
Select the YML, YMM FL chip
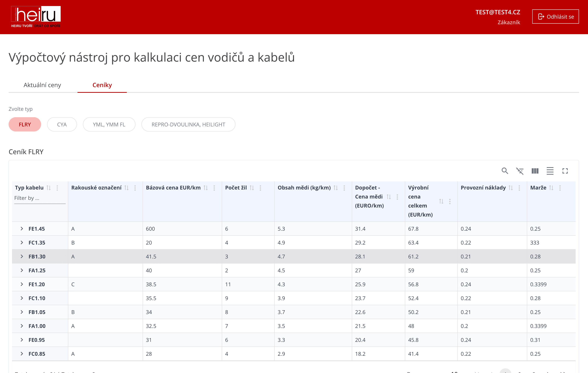(x=109, y=124)
